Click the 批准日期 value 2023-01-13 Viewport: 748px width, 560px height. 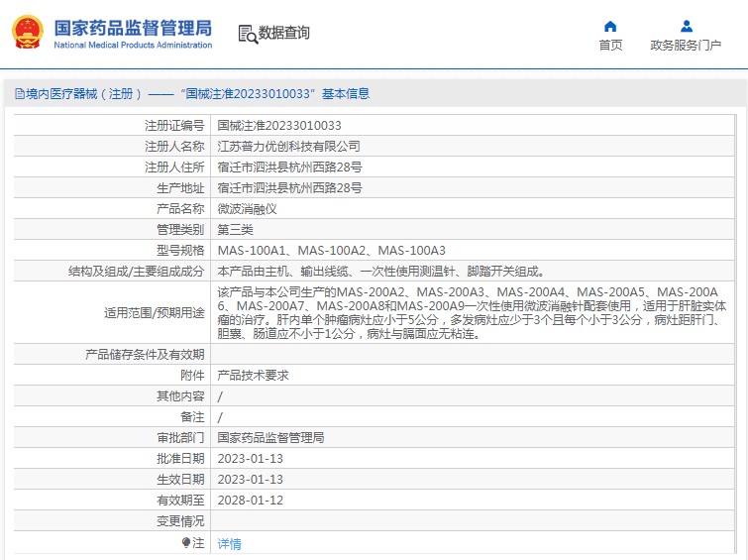[x=251, y=458]
